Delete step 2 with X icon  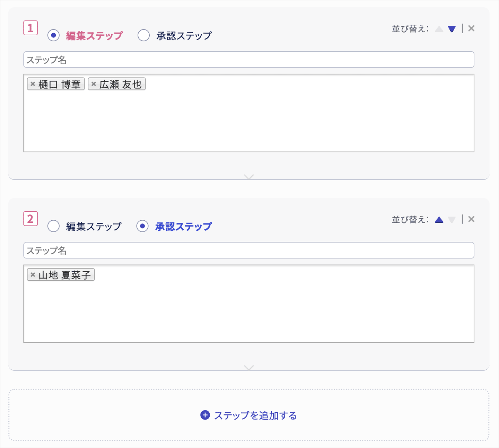coord(471,219)
